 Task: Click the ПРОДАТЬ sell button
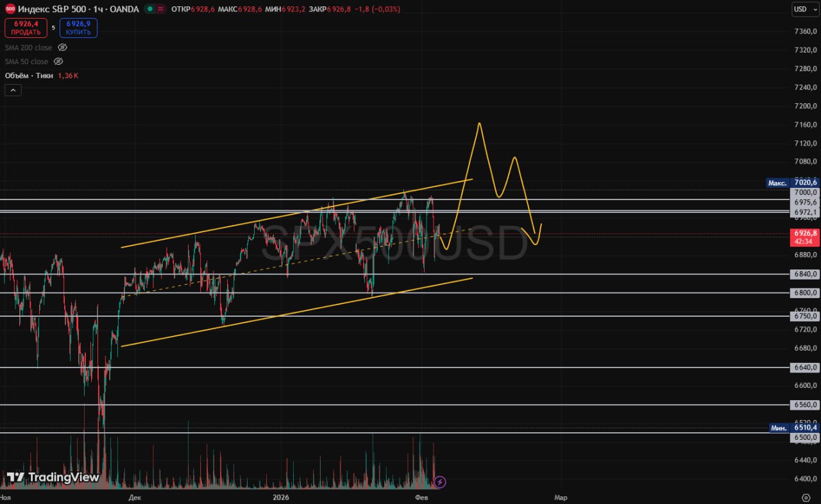coord(26,28)
